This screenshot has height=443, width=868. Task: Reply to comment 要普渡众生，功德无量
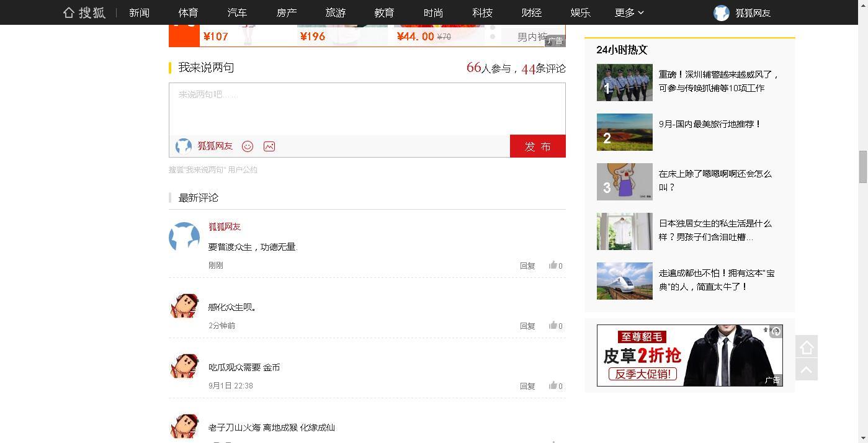(x=527, y=266)
